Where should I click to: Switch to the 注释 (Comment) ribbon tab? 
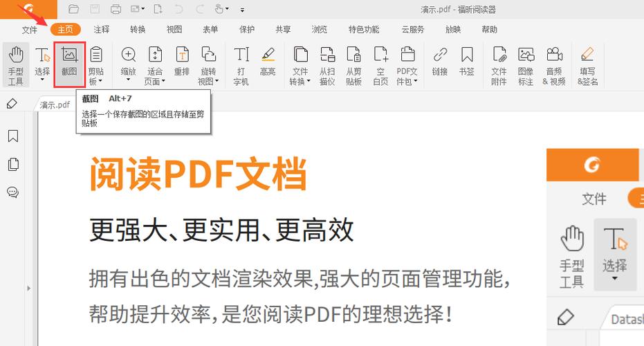102,30
